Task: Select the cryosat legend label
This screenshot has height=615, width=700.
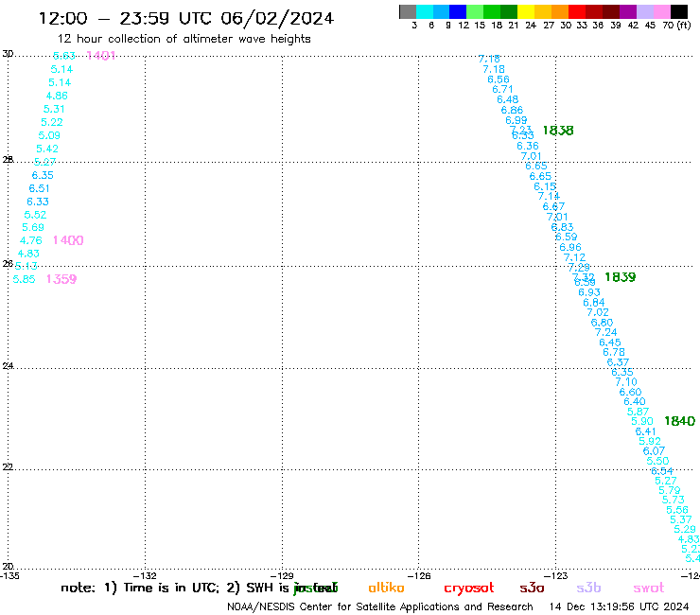Action: (469, 588)
